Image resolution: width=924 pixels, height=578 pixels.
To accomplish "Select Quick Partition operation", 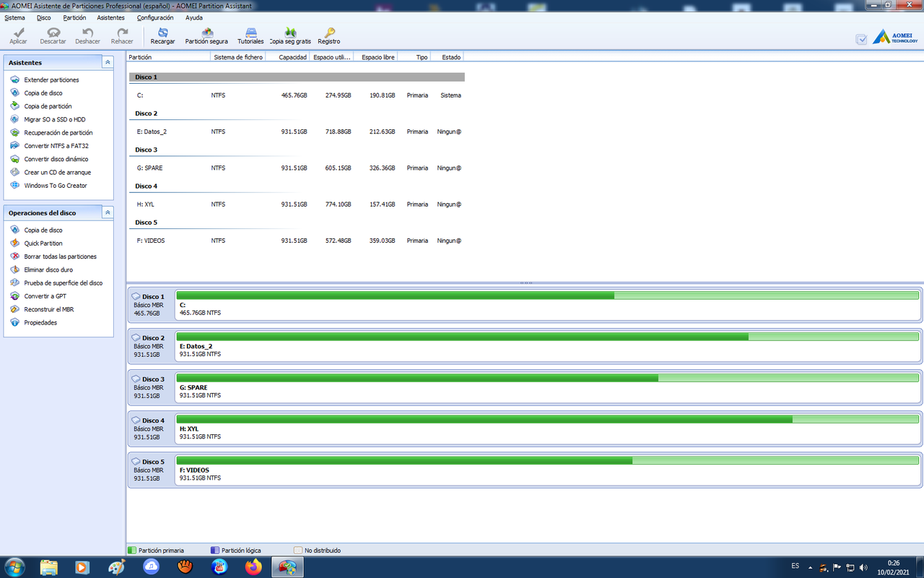I will (x=43, y=243).
